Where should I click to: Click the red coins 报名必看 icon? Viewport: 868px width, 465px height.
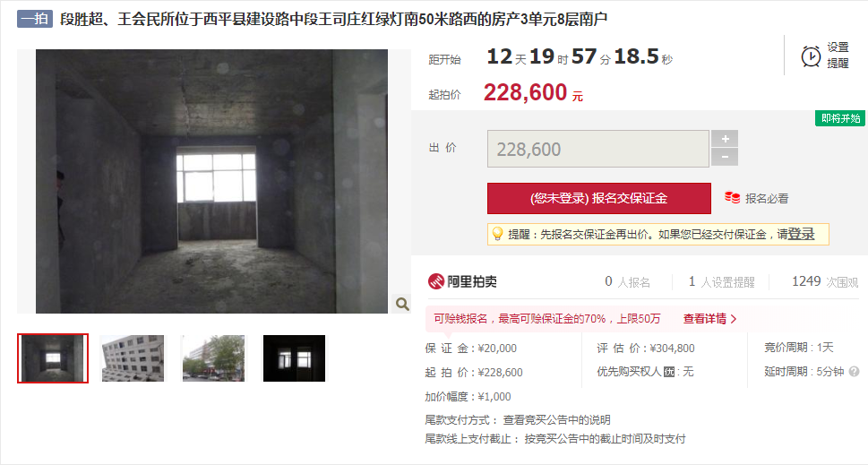[733, 198]
